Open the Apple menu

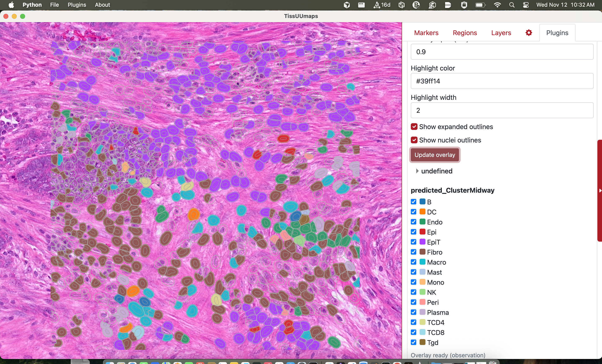(11, 5)
